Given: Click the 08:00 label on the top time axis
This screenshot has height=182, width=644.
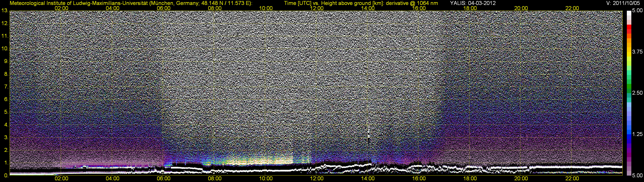Looking at the screenshot, I should (x=215, y=8).
